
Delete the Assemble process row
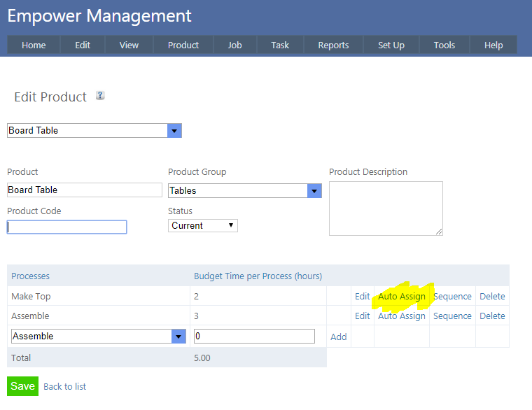click(492, 316)
